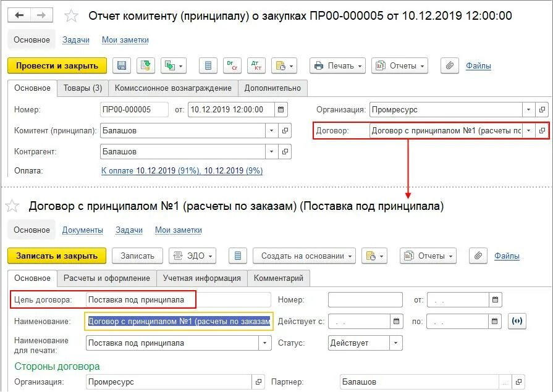The height and width of the screenshot is (392, 553).
Task: Click the Номер field ПР00-000005
Action: (134, 110)
